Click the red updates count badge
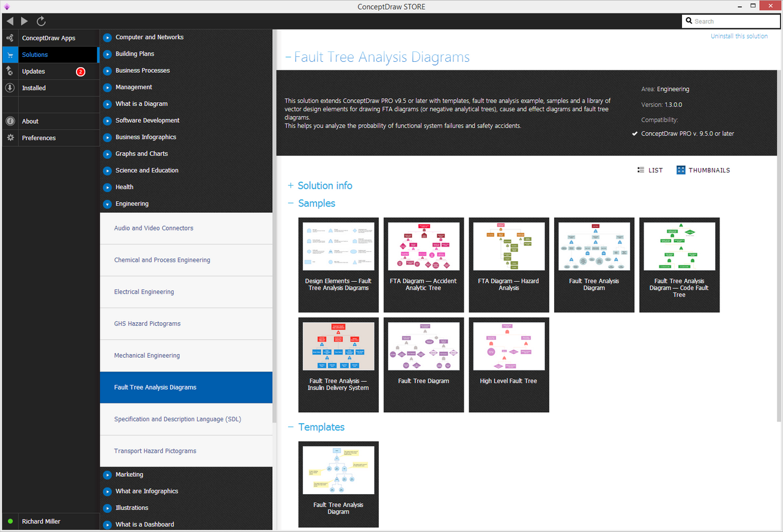Viewport: 783px width, 532px height. pos(80,72)
